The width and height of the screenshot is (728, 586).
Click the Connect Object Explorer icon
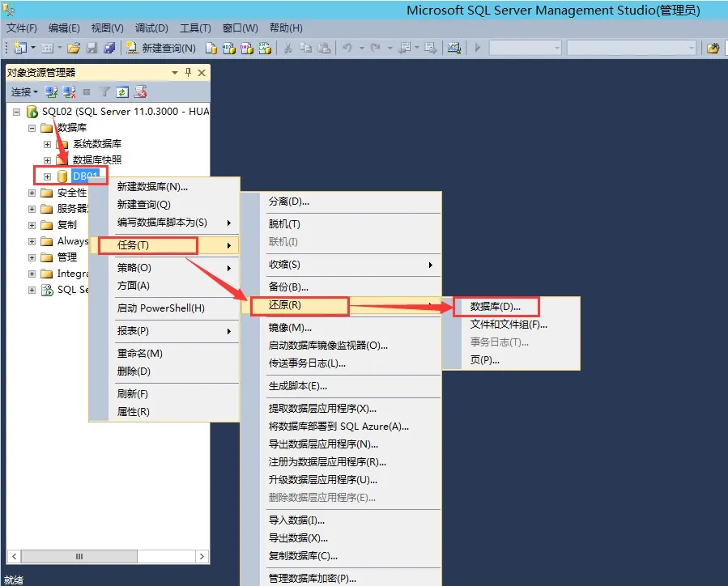50,92
